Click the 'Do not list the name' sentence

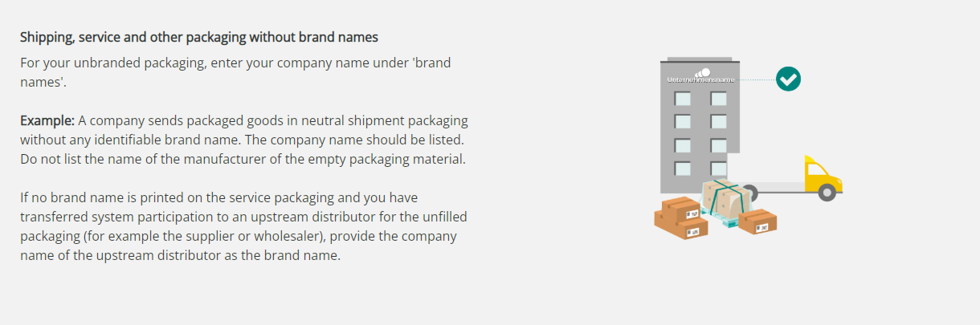[x=243, y=159]
